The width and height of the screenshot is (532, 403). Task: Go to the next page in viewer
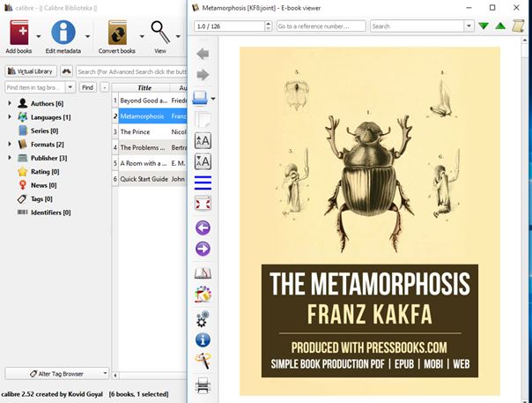click(x=203, y=249)
